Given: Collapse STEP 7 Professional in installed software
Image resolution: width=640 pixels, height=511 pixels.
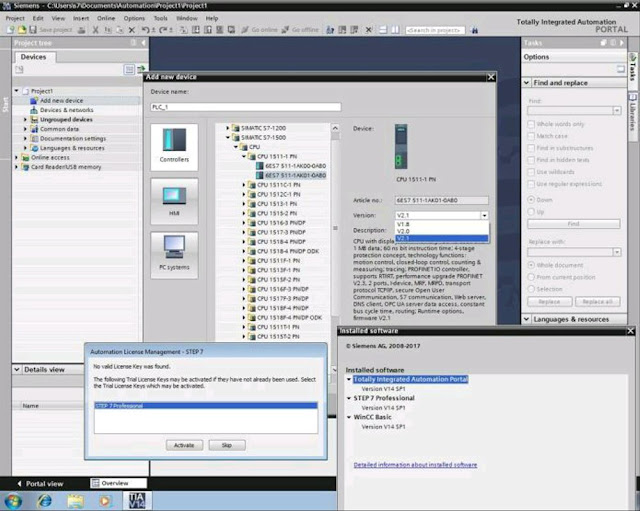Looking at the screenshot, I should [x=349, y=398].
